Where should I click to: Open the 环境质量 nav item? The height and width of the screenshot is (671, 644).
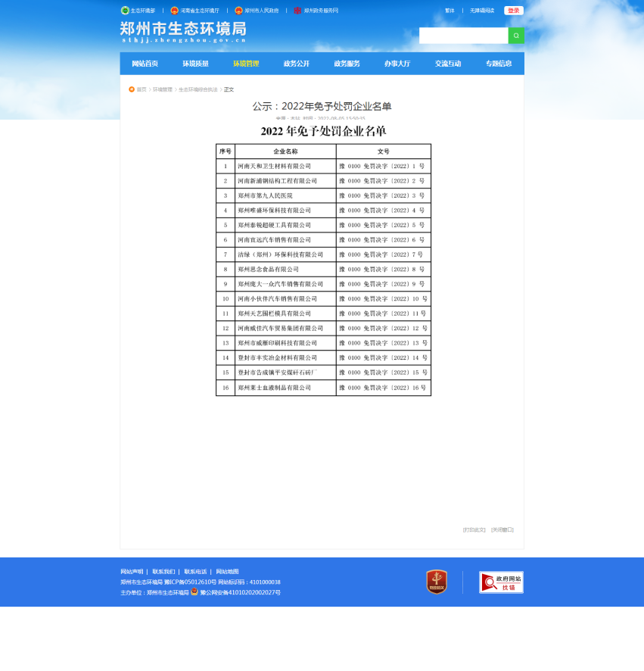[x=195, y=64]
